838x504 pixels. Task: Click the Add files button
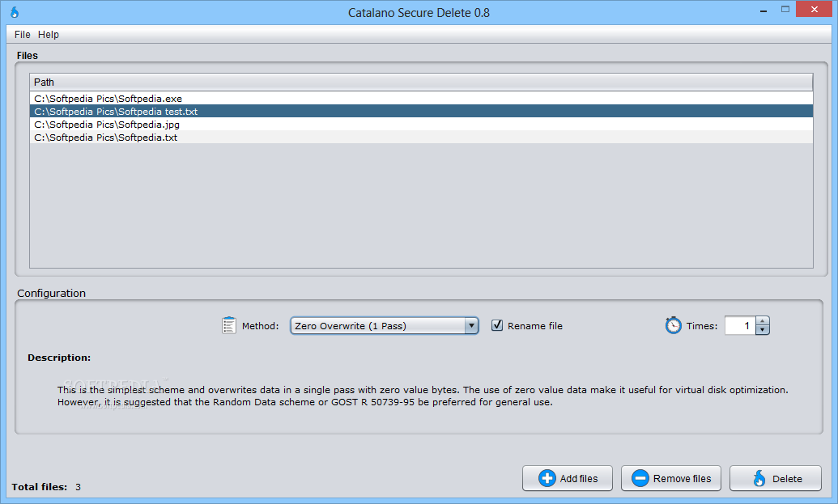(568, 478)
